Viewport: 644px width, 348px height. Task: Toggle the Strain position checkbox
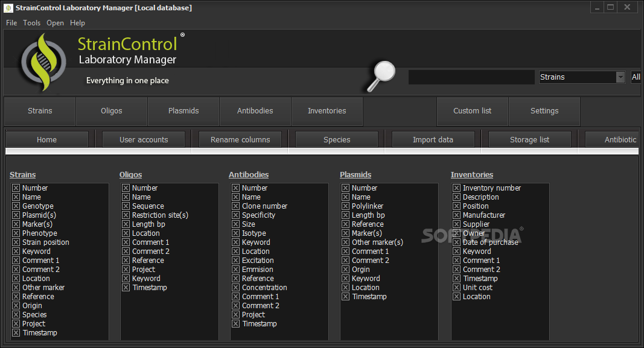point(16,242)
